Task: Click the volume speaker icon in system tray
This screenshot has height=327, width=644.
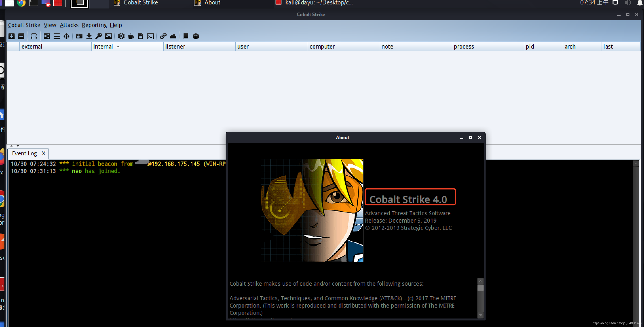Action: tap(628, 3)
